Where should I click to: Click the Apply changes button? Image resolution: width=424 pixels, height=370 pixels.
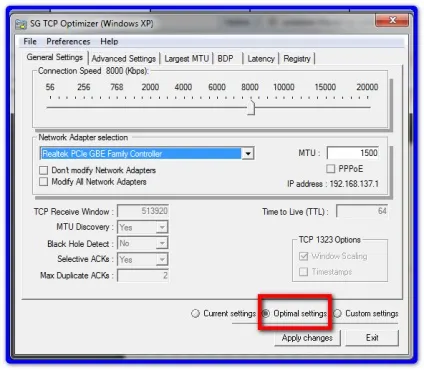tap(307, 338)
